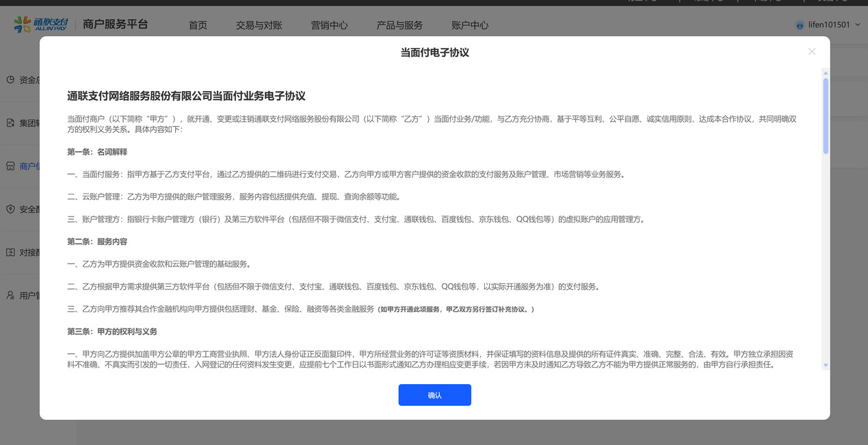868x445 pixels.
Task: Click the 一、当面付服务 definition line
Action: (x=347, y=175)
